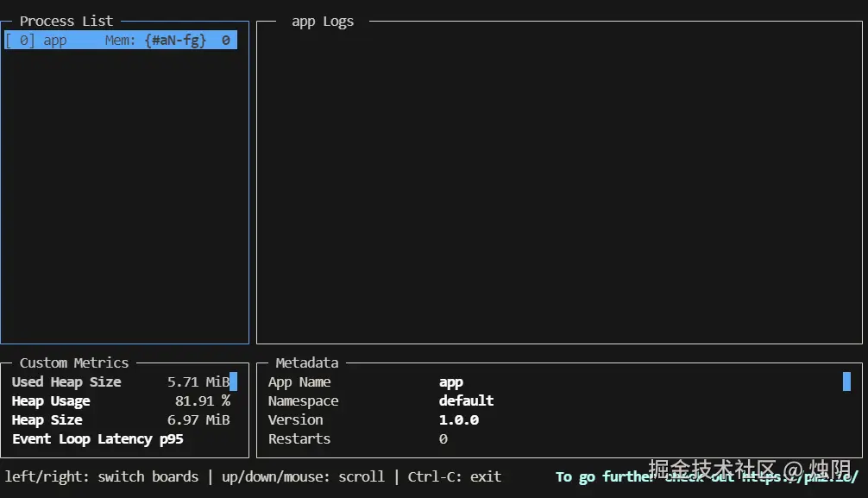Click the 'app' value beside App Name

point(451,383)
